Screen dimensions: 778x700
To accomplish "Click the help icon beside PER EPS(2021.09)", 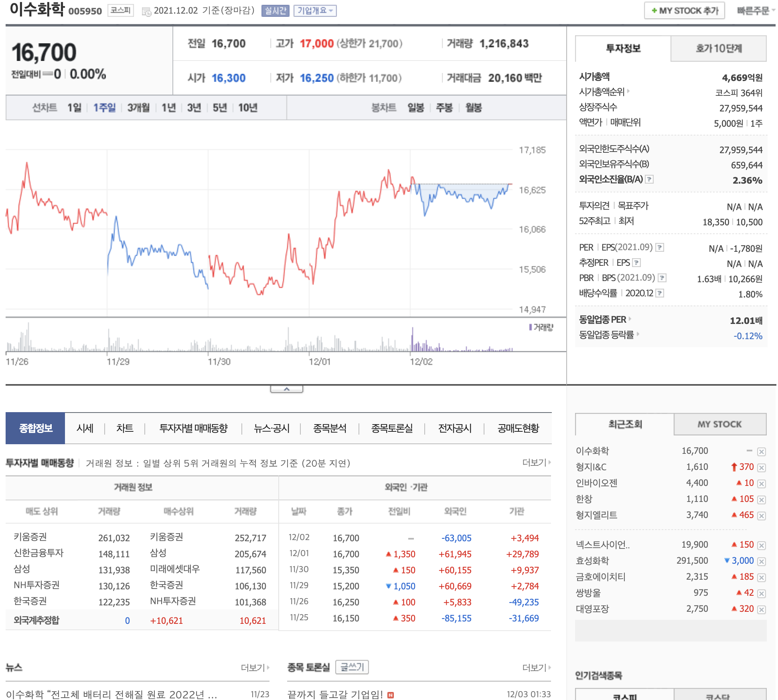I will [x=660, y=247].
